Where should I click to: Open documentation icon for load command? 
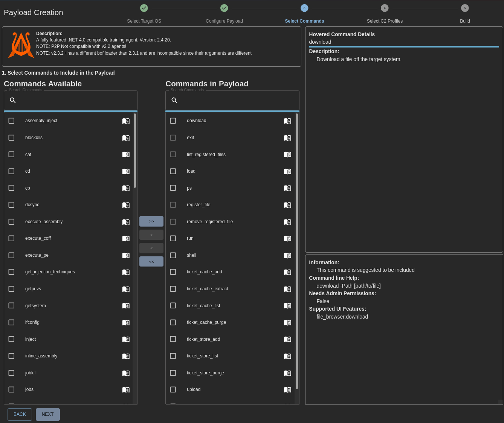[287, 172]
